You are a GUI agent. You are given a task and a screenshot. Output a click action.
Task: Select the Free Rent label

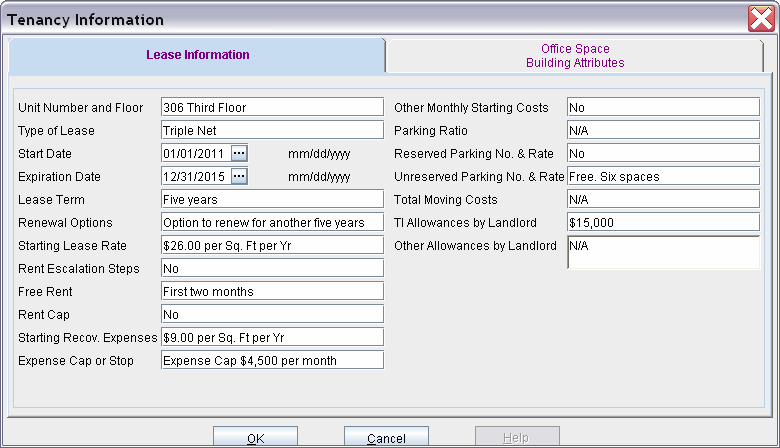[x=45, y=291]
